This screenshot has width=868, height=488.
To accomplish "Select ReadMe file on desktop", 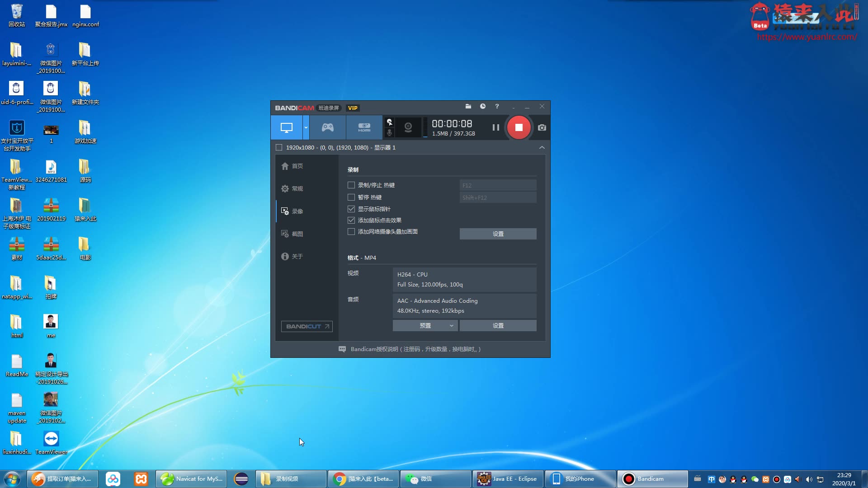I will (17, 365).
